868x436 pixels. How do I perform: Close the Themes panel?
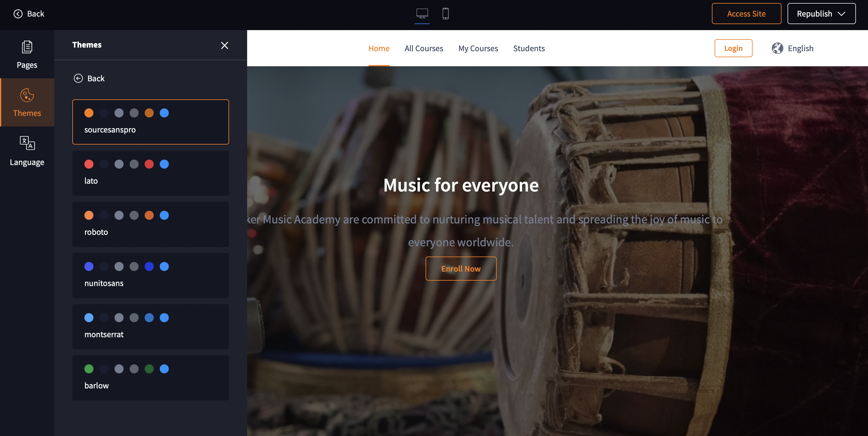point(225,45)
